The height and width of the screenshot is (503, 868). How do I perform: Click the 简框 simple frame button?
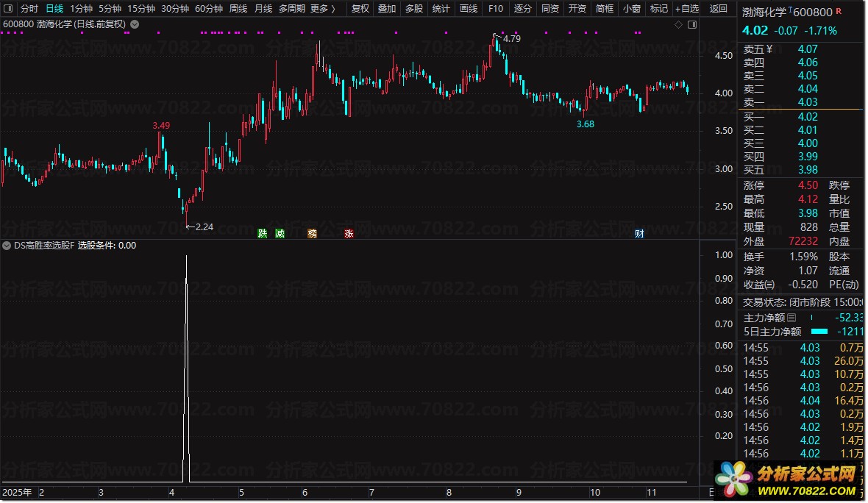[x=605, y=8]
